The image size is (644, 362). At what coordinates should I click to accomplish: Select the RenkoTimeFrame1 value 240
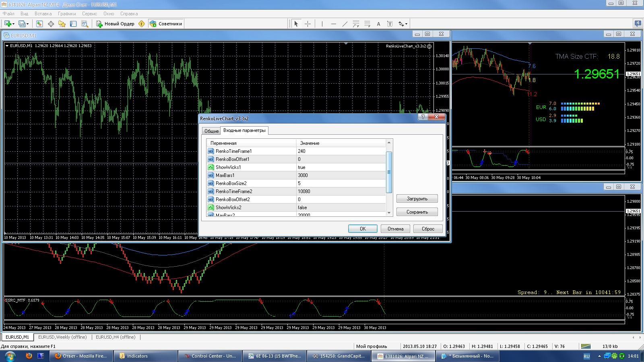[341, 151]
